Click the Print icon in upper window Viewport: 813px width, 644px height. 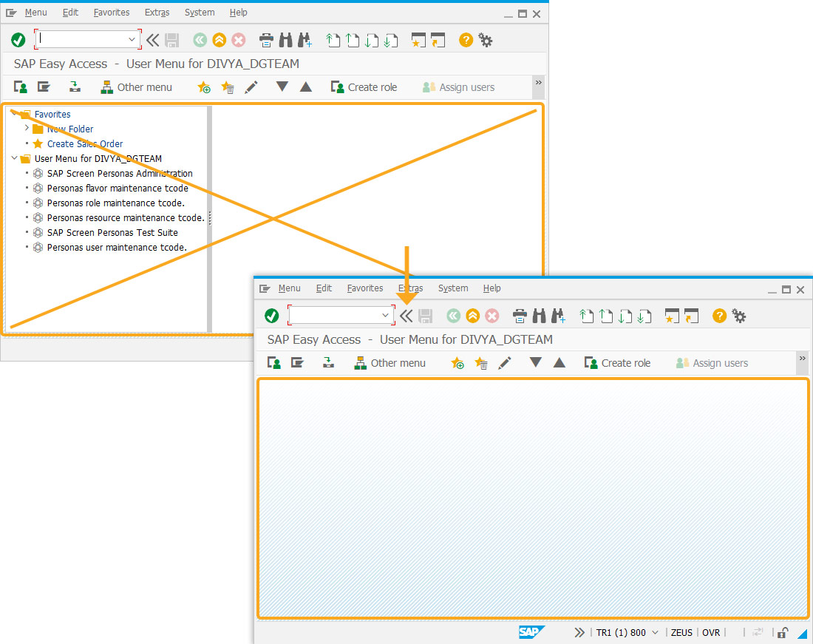point(266,40)
